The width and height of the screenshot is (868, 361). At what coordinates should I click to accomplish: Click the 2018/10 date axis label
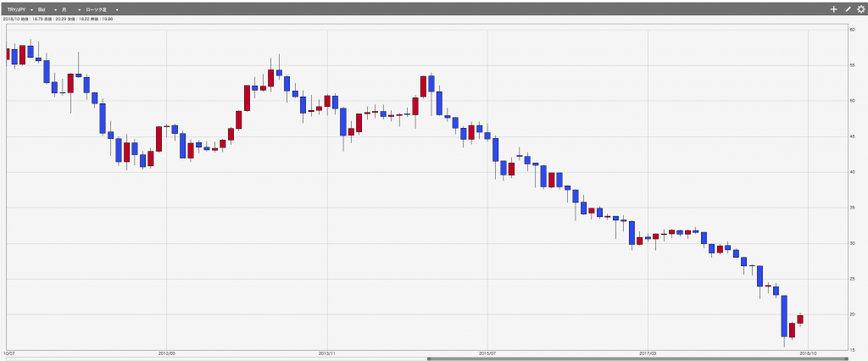click(808, 353)
